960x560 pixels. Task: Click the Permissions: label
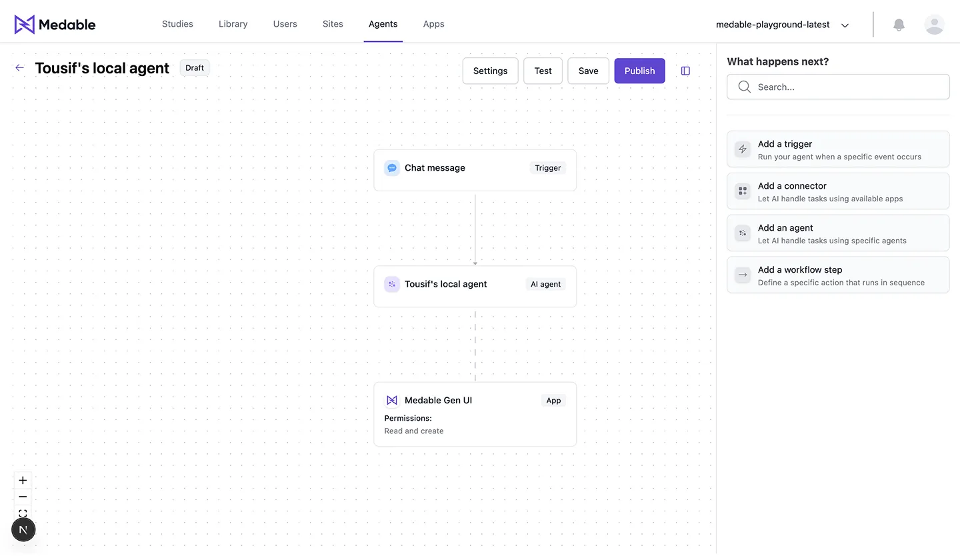408,419
